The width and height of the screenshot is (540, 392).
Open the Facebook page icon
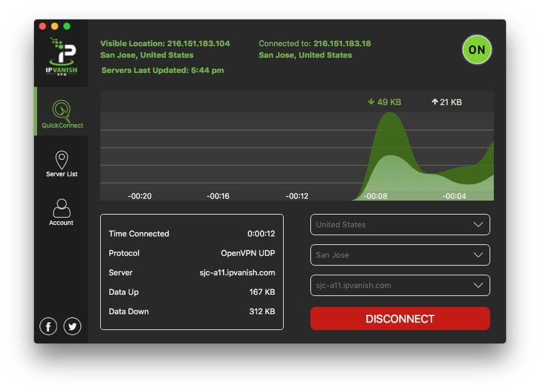point(48,326)
